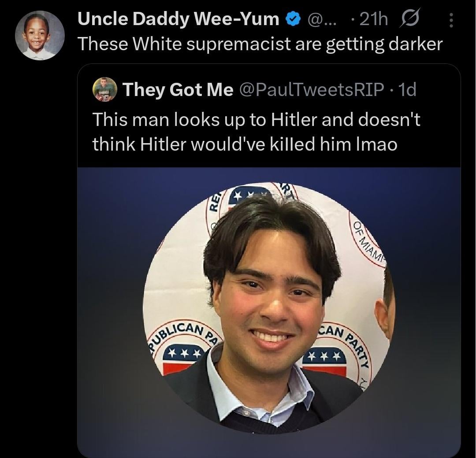The image size is (476, 458).
Task: Open the three-dot more options menu
Action: (x=451, y=19)
